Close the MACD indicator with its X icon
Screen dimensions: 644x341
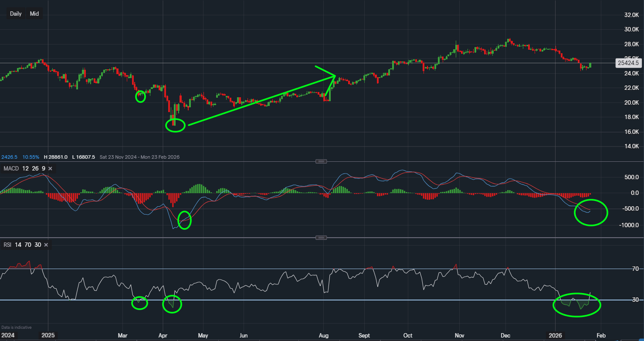[50, 168]
